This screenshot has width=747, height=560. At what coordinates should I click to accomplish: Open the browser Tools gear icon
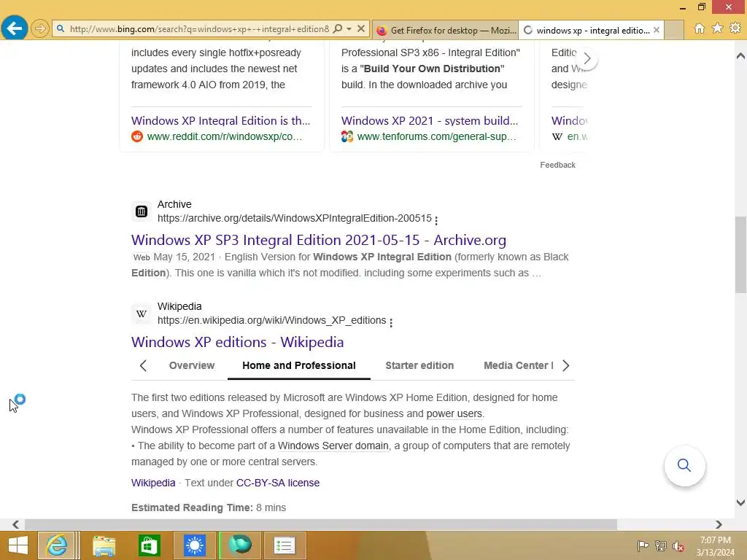(735, 28)
